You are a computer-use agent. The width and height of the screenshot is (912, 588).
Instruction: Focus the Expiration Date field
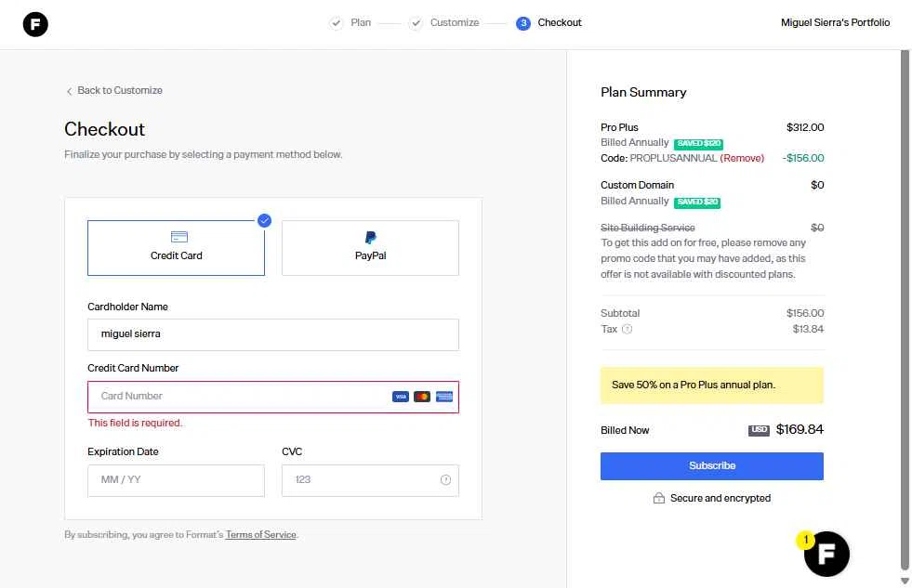point(177,480)
